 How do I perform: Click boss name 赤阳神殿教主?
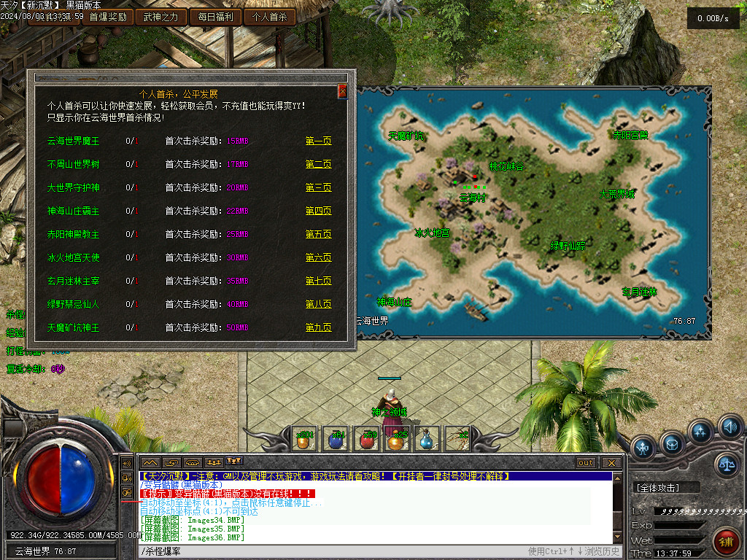[74, 234]
